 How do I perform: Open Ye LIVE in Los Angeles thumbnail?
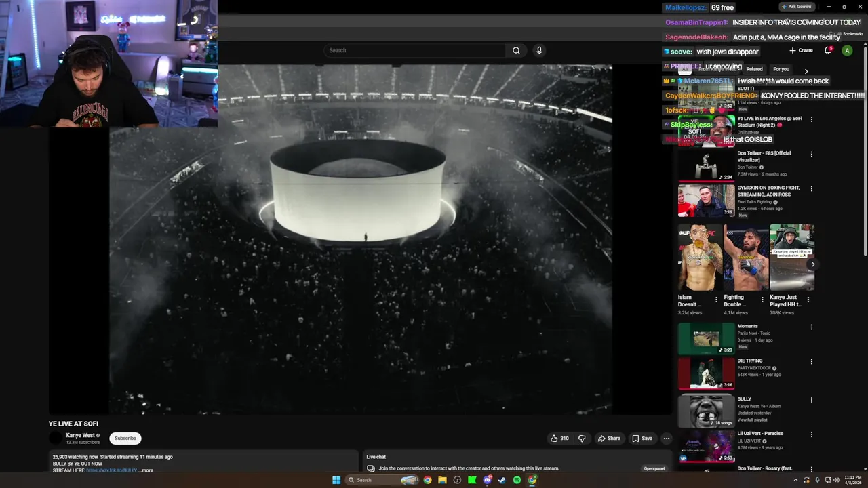706,131
